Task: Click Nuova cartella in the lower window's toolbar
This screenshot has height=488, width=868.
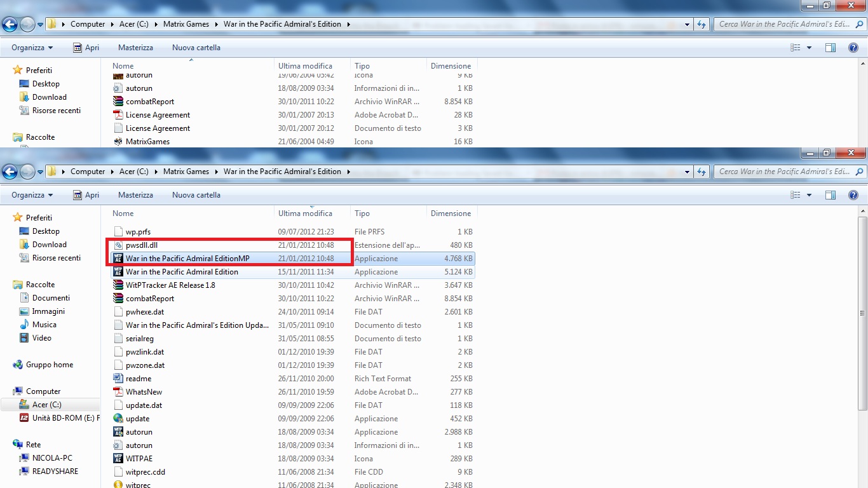Action: point(196,195)
